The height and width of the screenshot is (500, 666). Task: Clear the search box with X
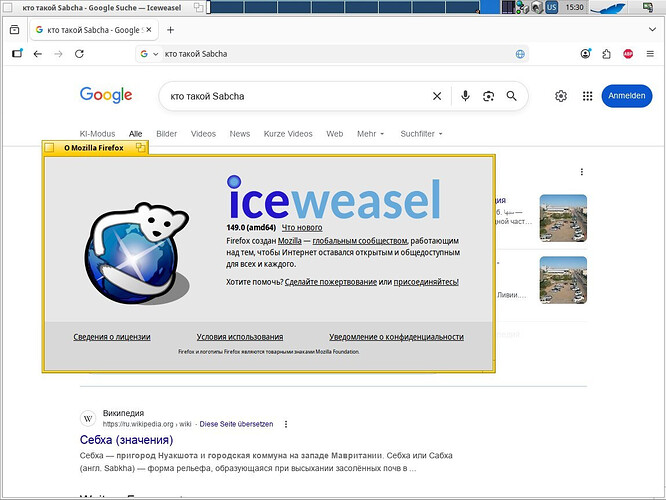(x=436, y=96)
